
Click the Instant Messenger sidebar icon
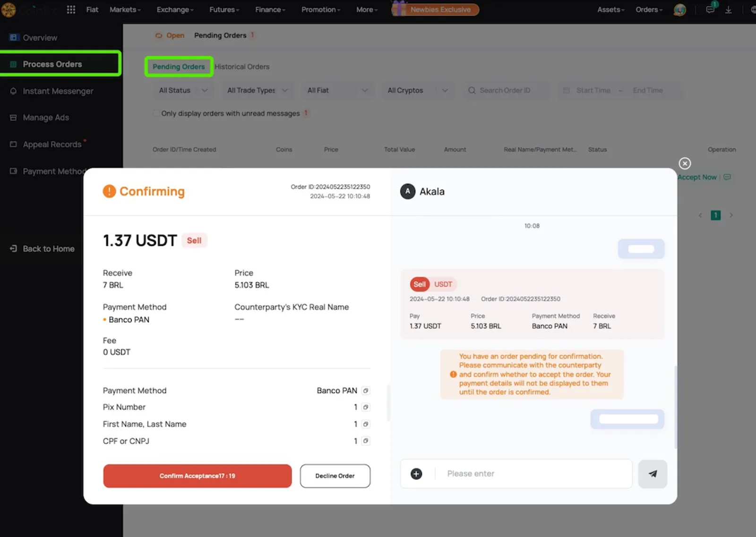coord(13,91)
